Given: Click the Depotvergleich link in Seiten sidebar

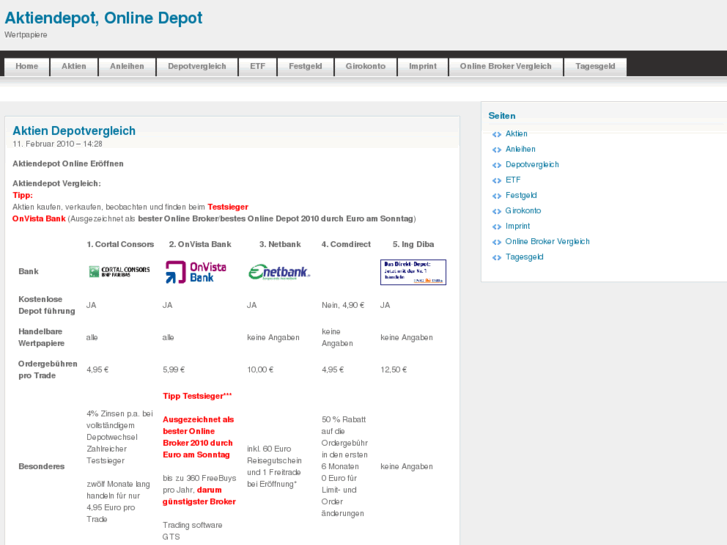Looking at the screenshot, I should [x=532, y=164].
